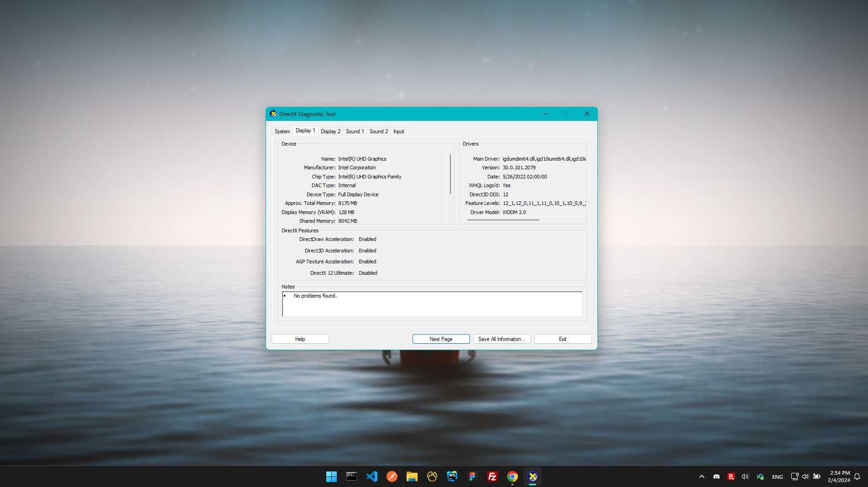Switch to Sound 1 tab
Image resolution: width=868 pixels, height=487 pixels.
(x=355, y=131)
